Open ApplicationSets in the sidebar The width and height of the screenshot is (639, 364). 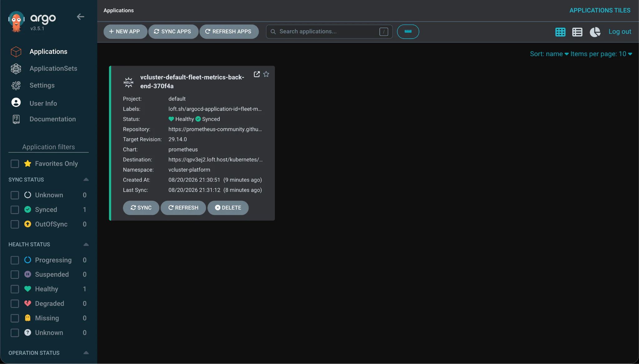click(x=53, y=69)
